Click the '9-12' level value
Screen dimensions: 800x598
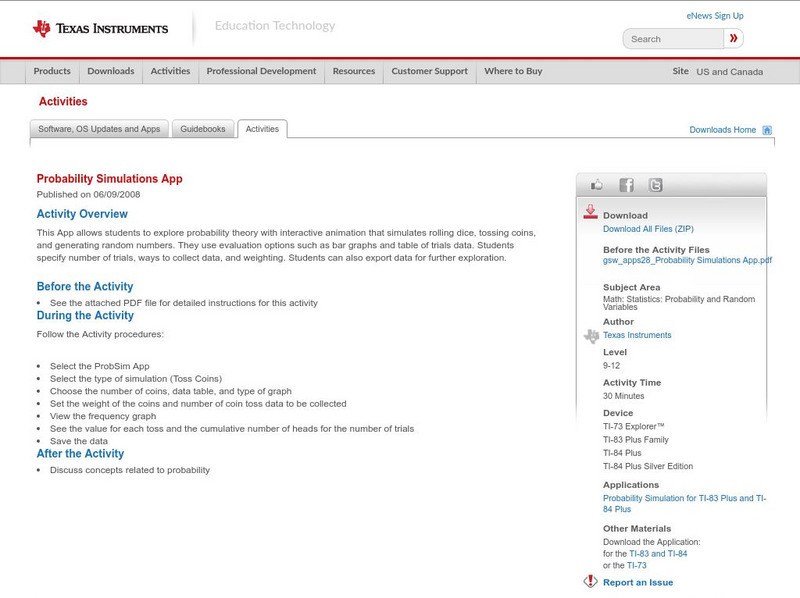click(x=611, y=366)
